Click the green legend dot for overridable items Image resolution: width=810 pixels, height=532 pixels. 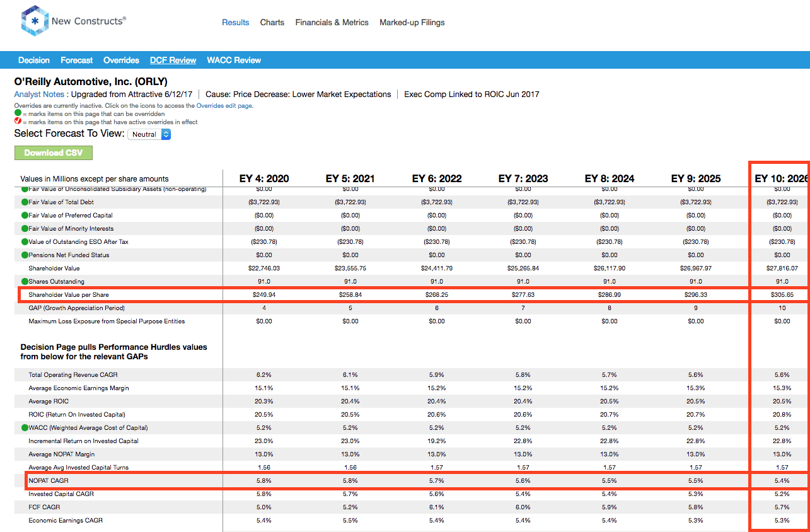pyautogui.click(x=18, y=114)
